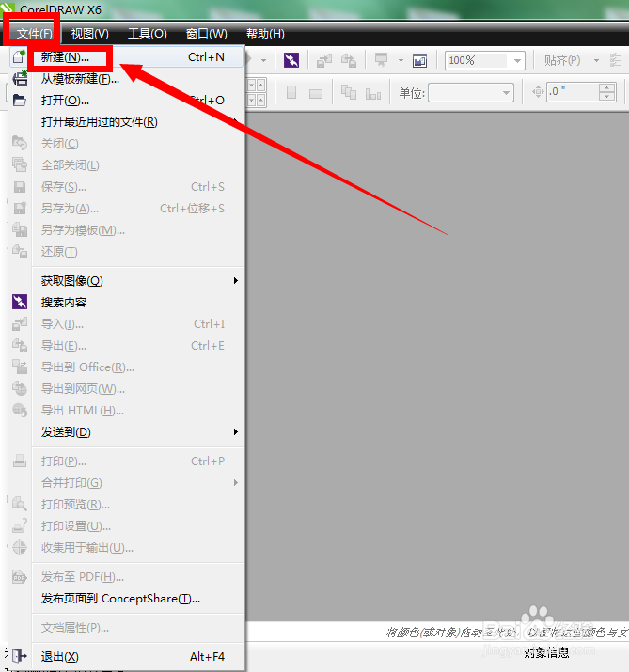Click the greyed 另存为模板(M)... entry
This screenshot has width=629, height=672.
pos(127,230)
